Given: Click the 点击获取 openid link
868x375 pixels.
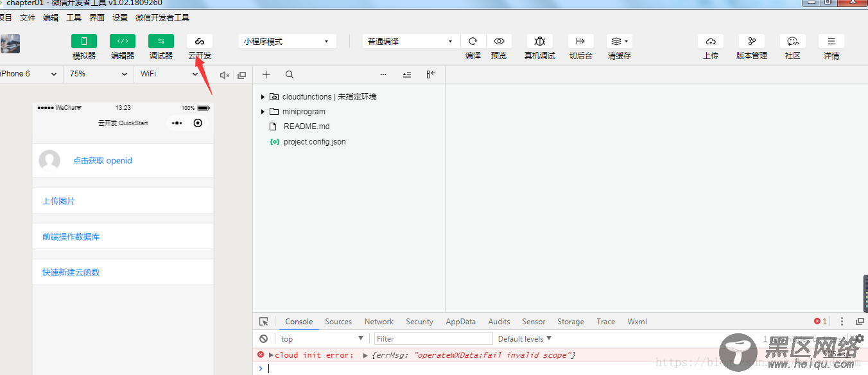Looking at the screenshot, I should tap(103, 161).
